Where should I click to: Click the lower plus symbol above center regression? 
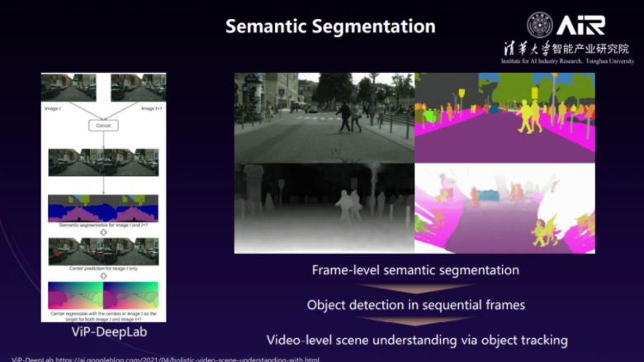click(x=103, y=275)
